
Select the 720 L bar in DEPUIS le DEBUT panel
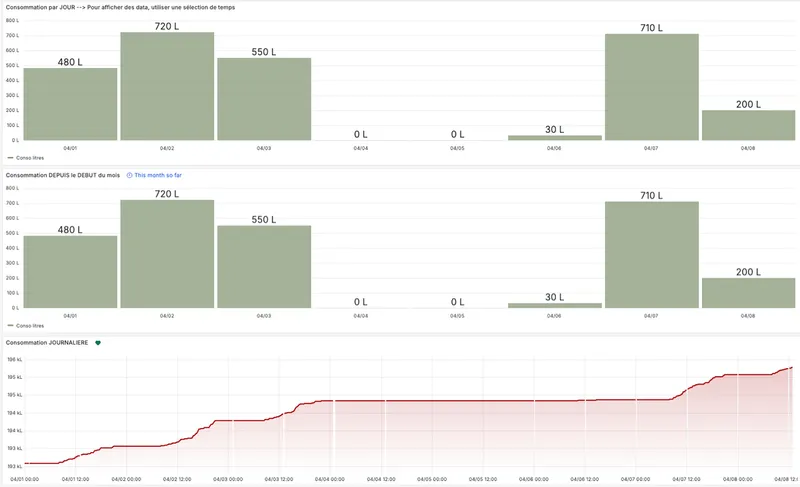pyautogui.click(x=167, y=254)
